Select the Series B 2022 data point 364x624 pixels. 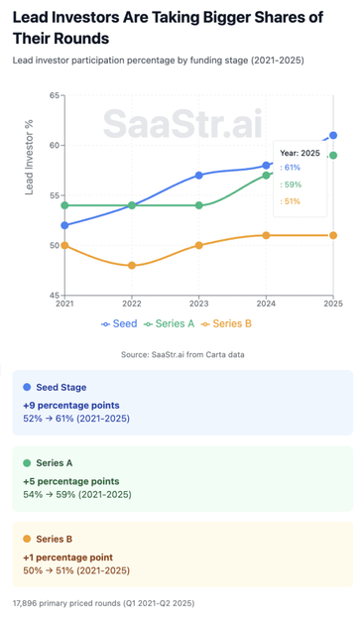(x=132, y=266)
